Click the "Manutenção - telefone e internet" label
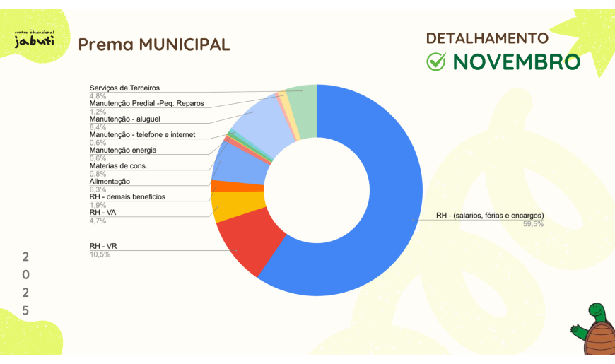615x364 pixels. 142,134
